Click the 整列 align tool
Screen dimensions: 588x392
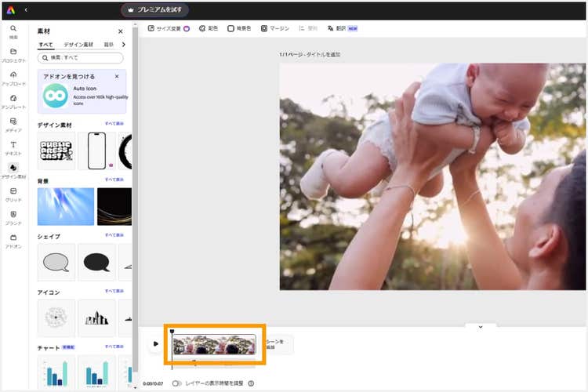click(308, 28)
